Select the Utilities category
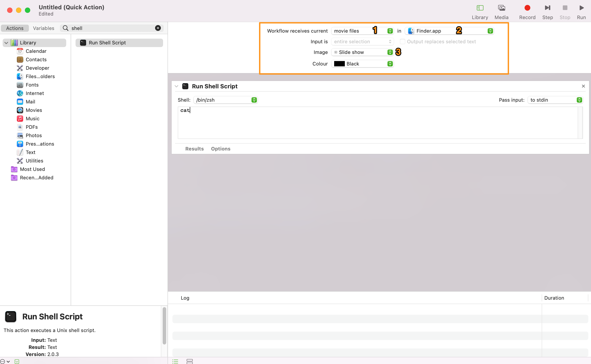Screen dimensions: 591x364 pos(34,160)
